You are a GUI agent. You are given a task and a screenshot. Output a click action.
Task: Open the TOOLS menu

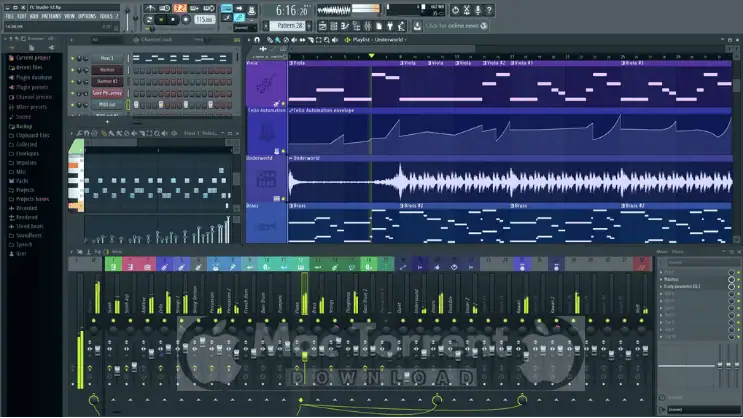[106, 16]
